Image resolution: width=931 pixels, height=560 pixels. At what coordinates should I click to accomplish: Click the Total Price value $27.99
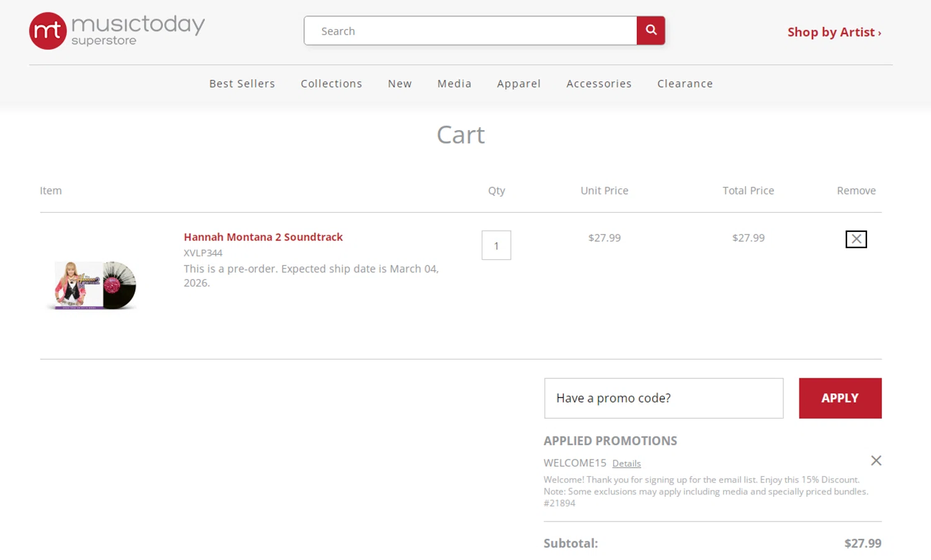pyautogui.click(x=749, y=238)
